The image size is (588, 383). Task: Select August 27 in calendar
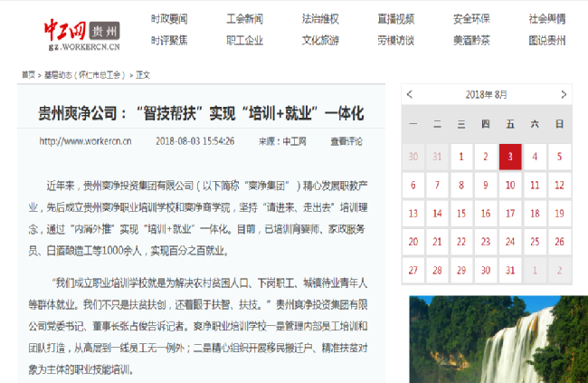[x=413, y=271]
